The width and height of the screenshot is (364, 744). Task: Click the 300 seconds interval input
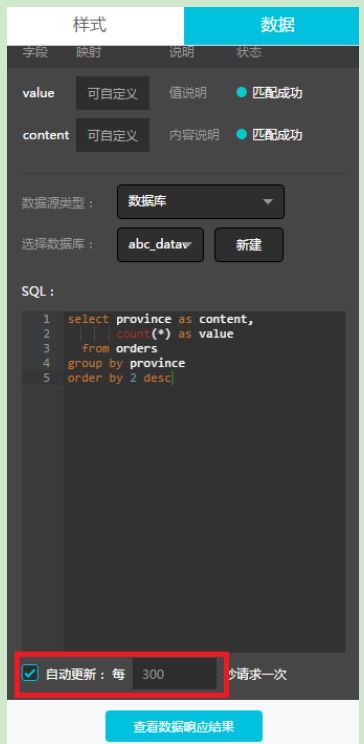coord(175,674)
